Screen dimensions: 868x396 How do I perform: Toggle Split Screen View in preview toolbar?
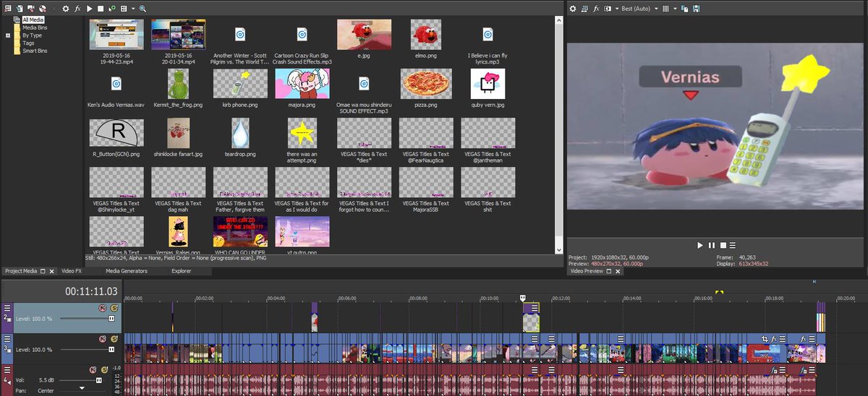click(608, 9)
